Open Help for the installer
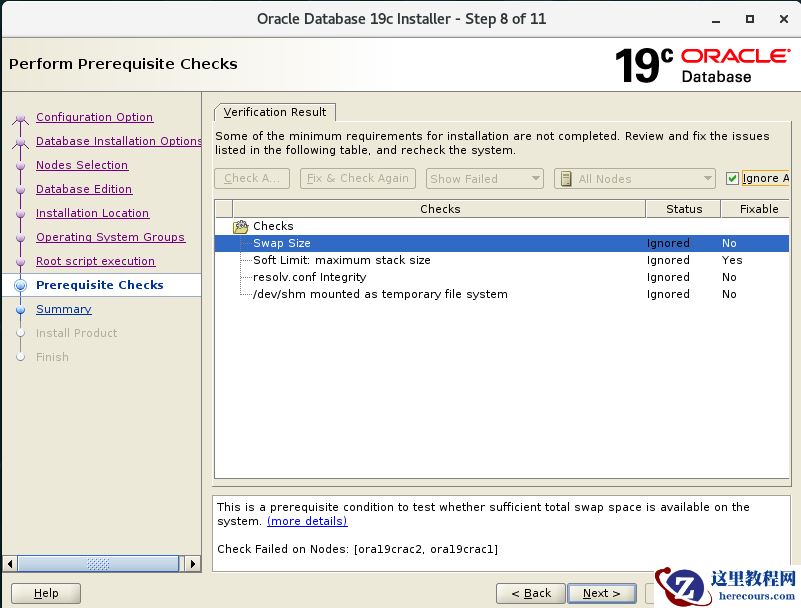This screenshot has width=801, height=608. (x=46, y=593)
